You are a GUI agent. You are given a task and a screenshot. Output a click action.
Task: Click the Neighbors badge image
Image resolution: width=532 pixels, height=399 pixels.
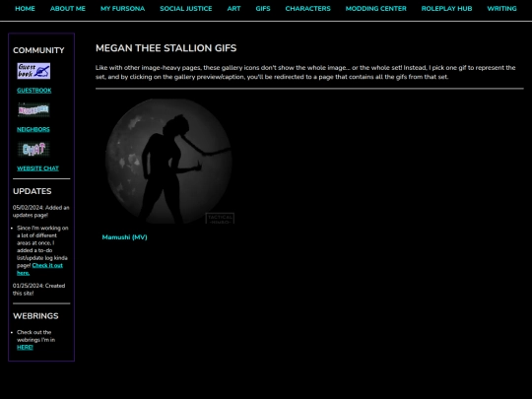(x=33, y=110)
